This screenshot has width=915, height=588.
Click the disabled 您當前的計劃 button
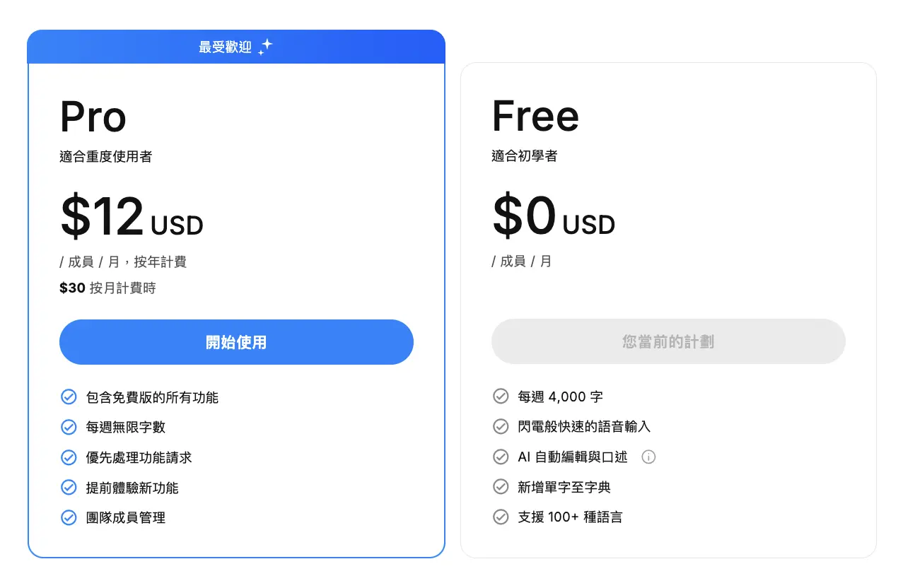[668, 341]
